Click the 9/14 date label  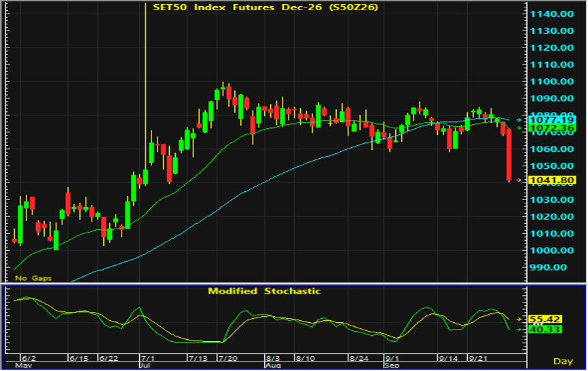point(449,358)
